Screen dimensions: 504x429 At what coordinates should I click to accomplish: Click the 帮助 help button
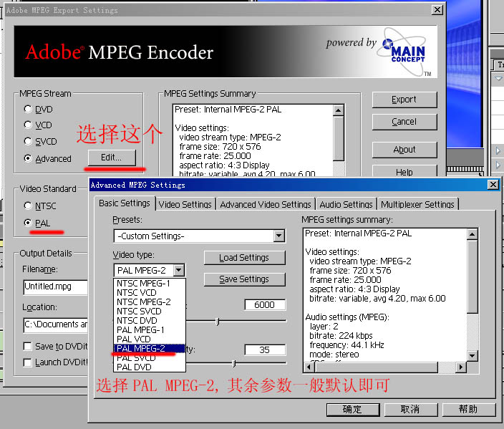click(x=468, y=410)
